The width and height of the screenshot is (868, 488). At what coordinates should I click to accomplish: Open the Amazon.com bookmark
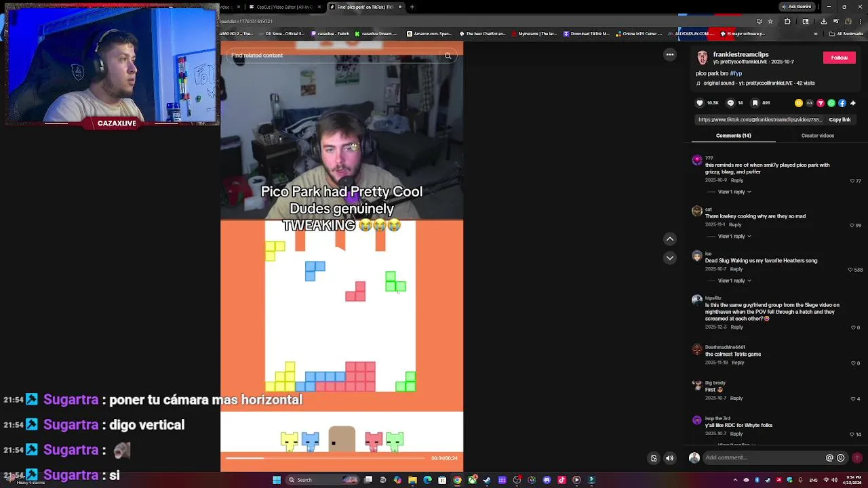tap(428, 34)
